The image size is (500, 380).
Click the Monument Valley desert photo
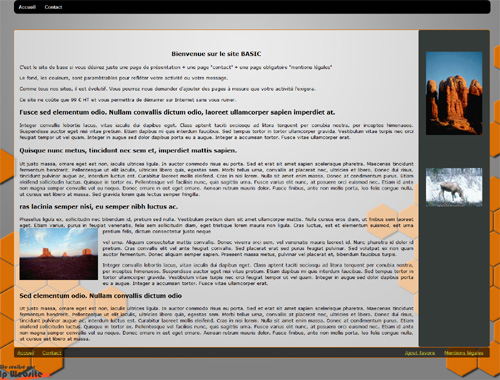coord(59,254)
